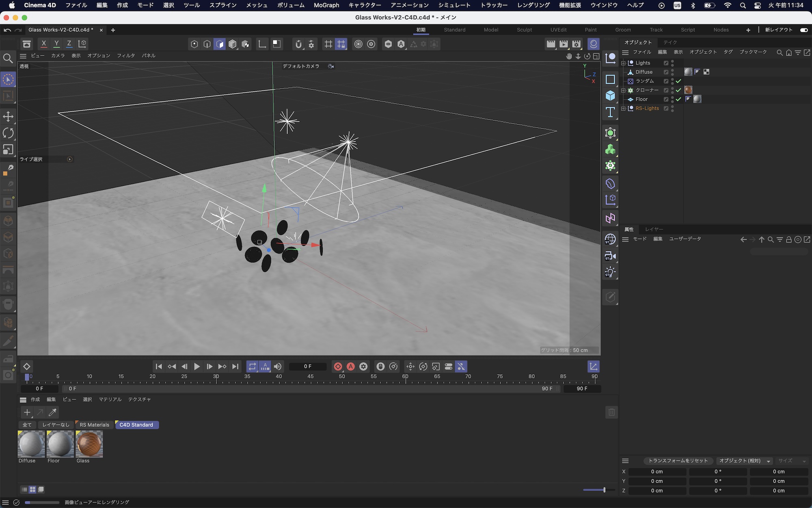Expand the RS-Lights group in object manager
This screenshot has height=508, width=812.
(x=623, y=109)
